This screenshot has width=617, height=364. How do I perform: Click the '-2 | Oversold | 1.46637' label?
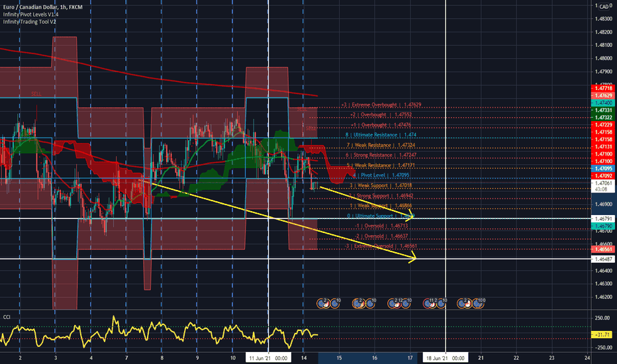click(x=381, y=236)
